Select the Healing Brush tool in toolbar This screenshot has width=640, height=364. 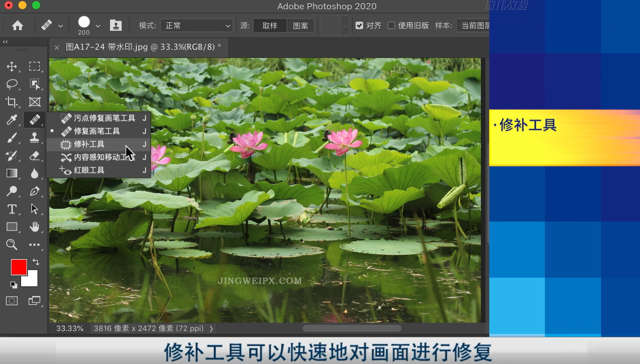[34, 120]
